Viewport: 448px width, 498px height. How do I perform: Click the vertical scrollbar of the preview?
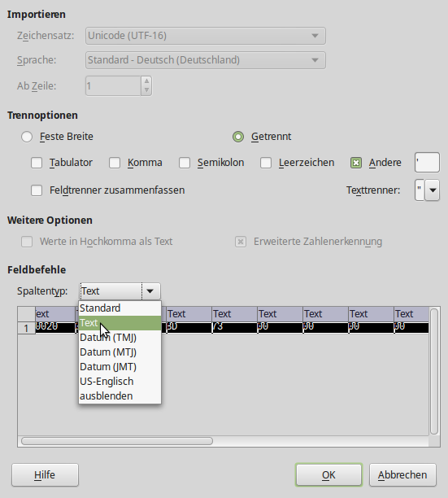pyautogui.click(x=434, y=371)
